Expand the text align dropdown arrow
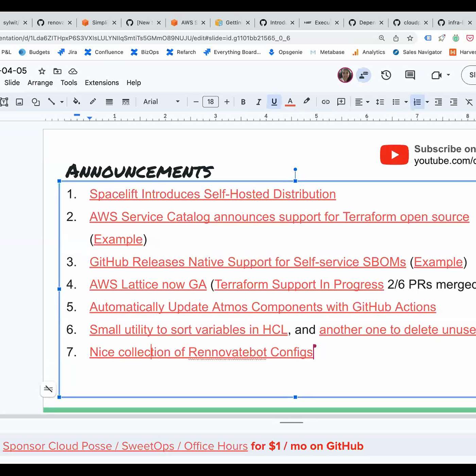 [368, 102]
